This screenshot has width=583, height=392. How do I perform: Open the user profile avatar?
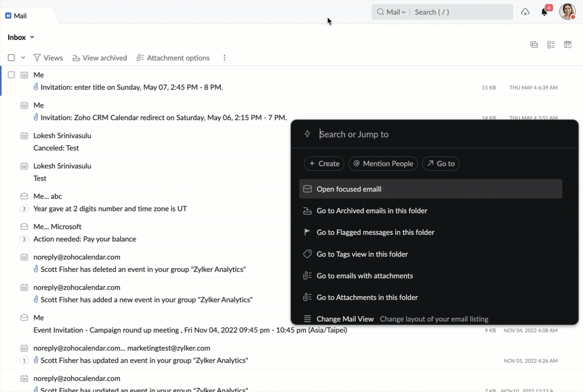567,11
